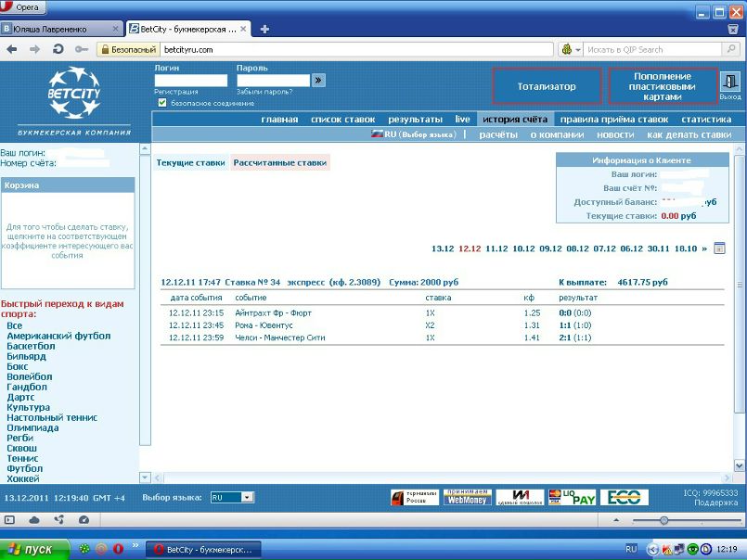This screenshot has height=560, width=747.
Task: Click the ECO payment logo
Action: point(624,498)
